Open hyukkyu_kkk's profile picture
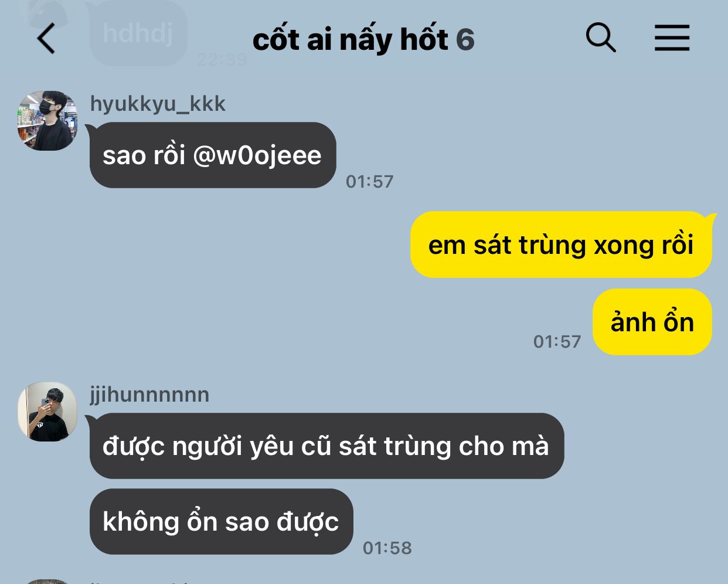 click(x=47, y=120)
